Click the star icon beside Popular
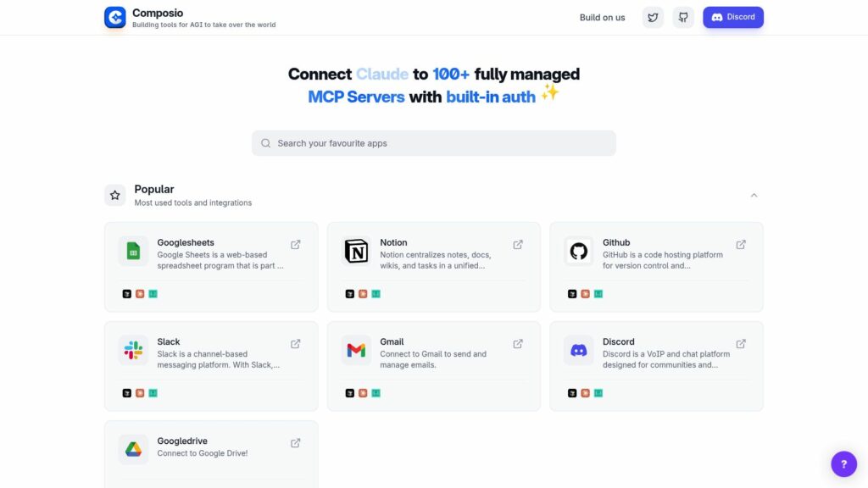The height and width of the screenshot is (488, 868). [x=115, y=196]
